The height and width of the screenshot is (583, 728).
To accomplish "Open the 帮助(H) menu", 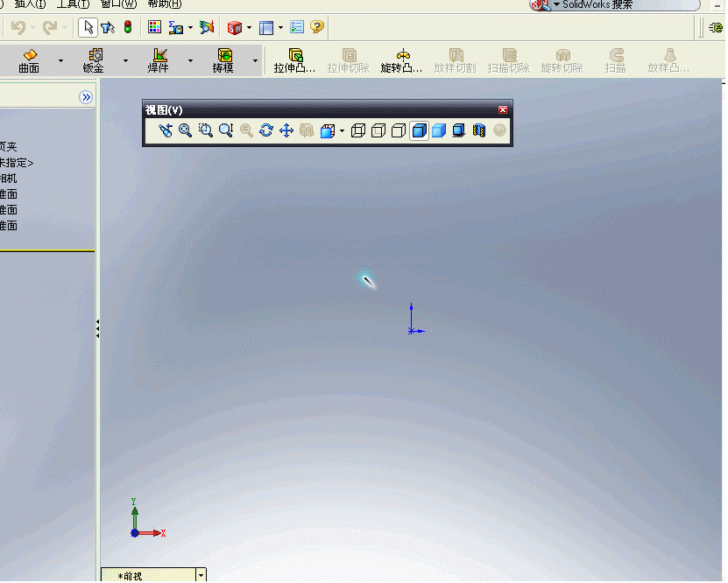I will 165,4.
